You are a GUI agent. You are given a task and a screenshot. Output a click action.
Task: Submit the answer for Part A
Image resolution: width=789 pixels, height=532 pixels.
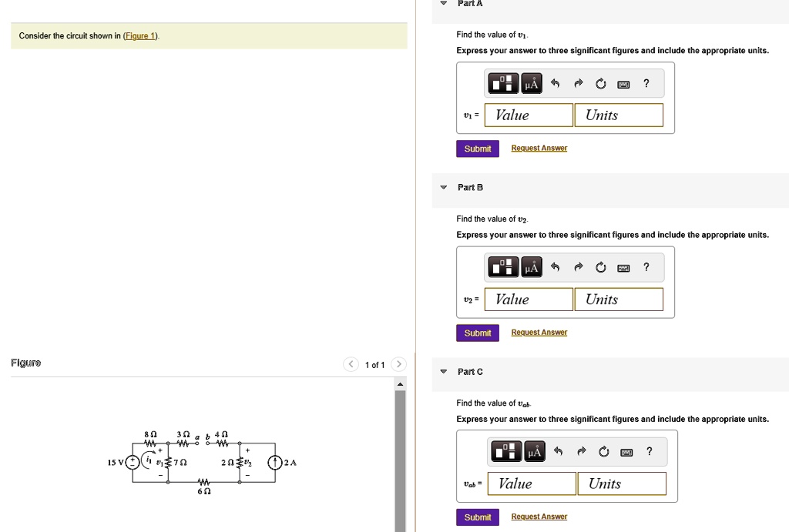pyautogui.click(x=477, y=148)
